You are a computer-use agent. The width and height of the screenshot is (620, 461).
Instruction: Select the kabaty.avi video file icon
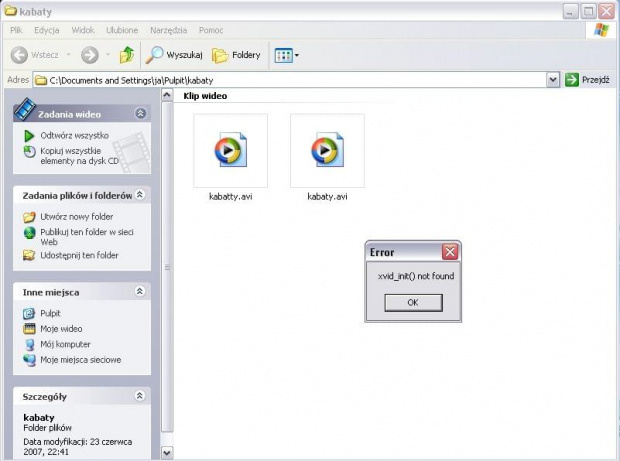327,151
